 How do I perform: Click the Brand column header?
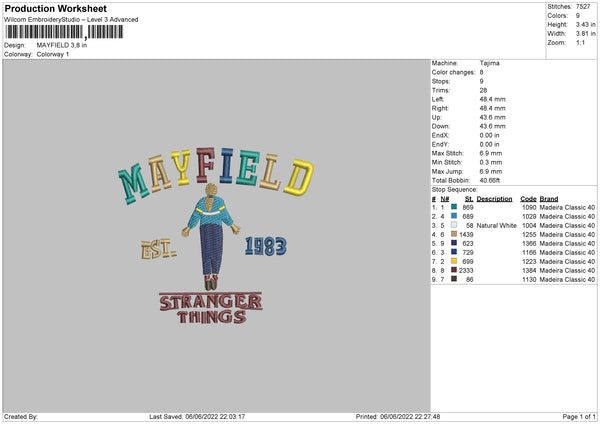pos(549,199)
